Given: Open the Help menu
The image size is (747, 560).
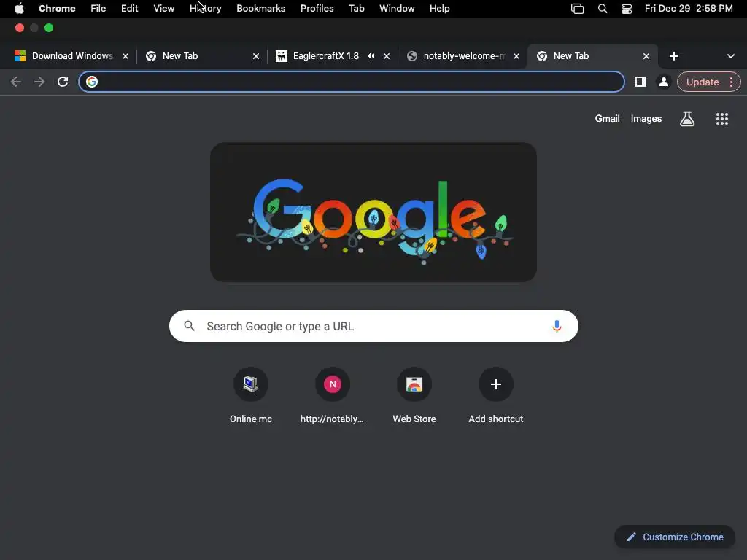Looking at the screenshot, I should point(439,9).
